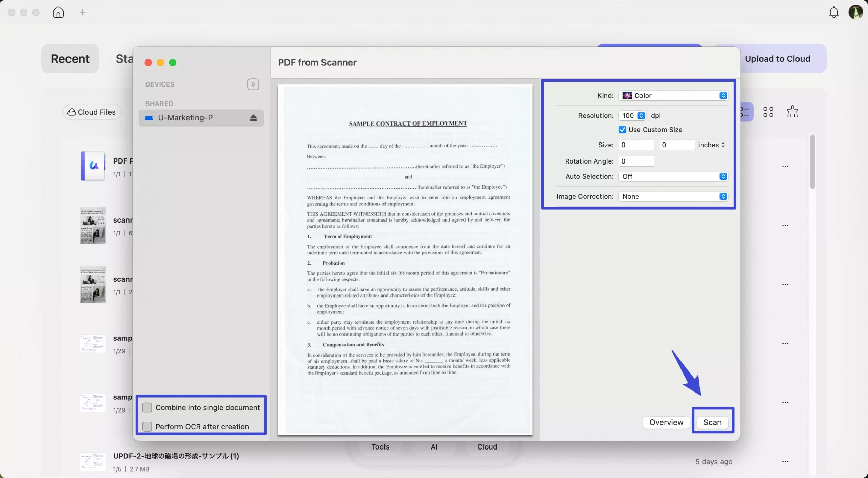Image resolution: width=868 pixels, height=478 pixels.
Task: Open the AI tab
Action: click(434, 447)
